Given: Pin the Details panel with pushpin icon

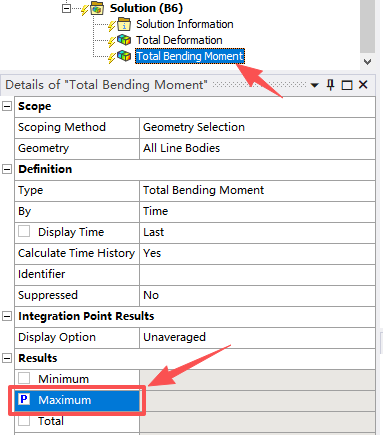Looking at the screenshot, I should click(330, 85).
